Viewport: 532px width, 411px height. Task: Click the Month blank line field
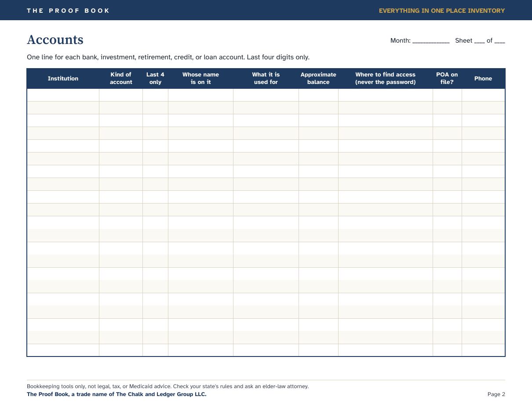pyautogui.click(x=431, y=41)
